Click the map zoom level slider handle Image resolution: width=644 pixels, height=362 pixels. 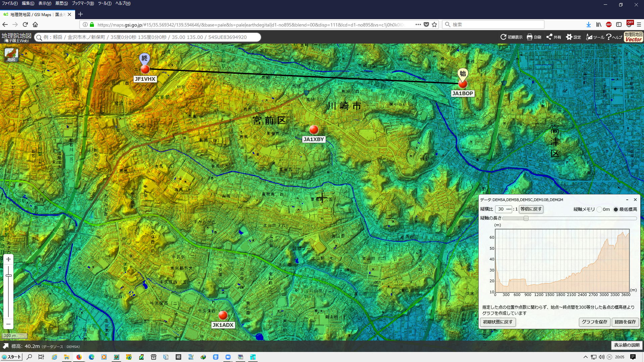8,276
